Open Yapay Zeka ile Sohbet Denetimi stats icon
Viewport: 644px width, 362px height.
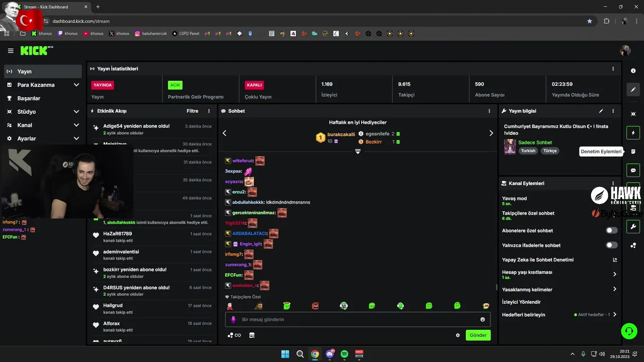point(614,260)
